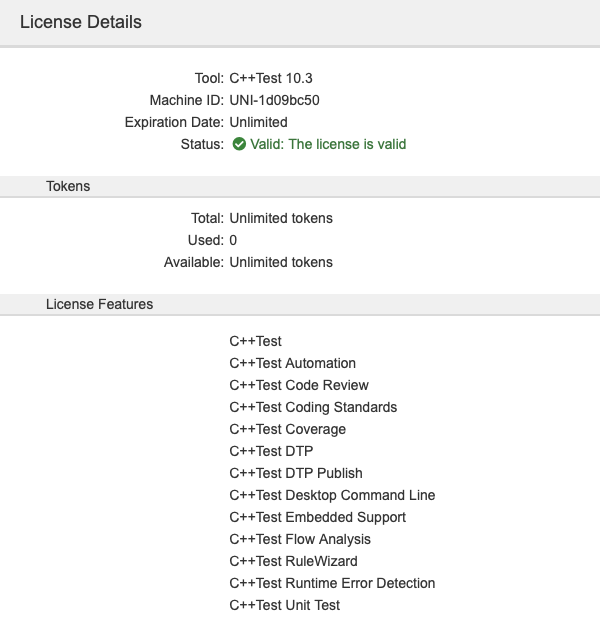Select the C++Test Unit Test feature
The height and width of the screenshot is (640, 600).
[284, 605]
